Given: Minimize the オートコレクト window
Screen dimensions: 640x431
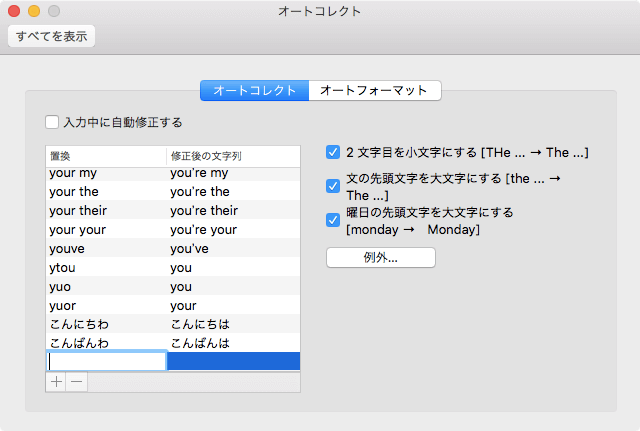Looking at the screenshot, I should [x=33, y=11].
